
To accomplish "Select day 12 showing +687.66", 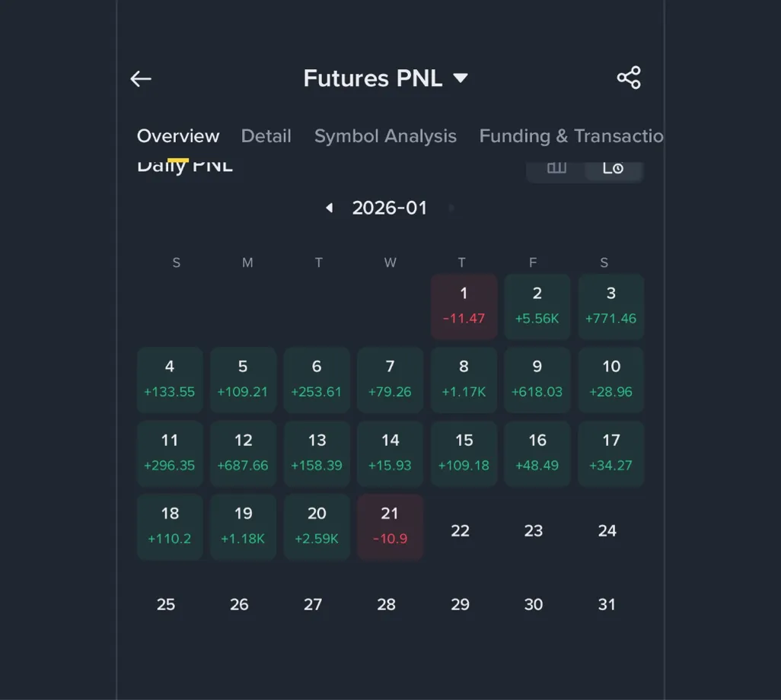I will click(243, 453).
